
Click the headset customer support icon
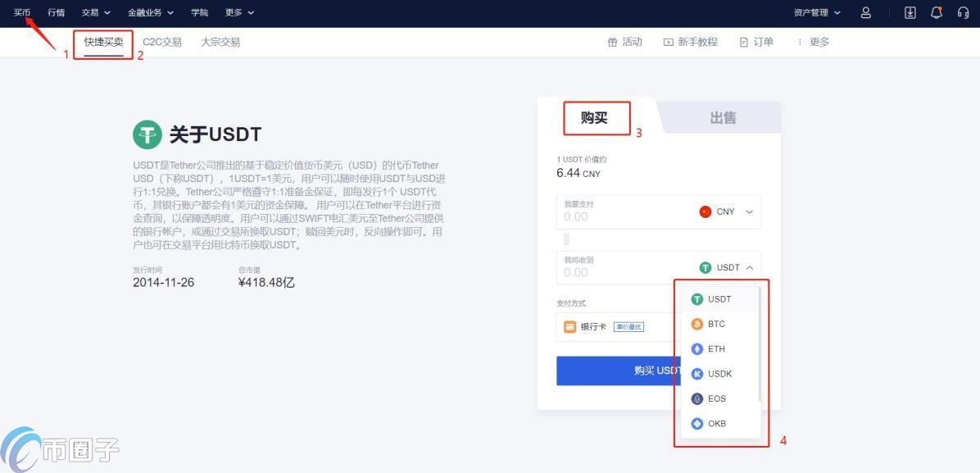963,12
